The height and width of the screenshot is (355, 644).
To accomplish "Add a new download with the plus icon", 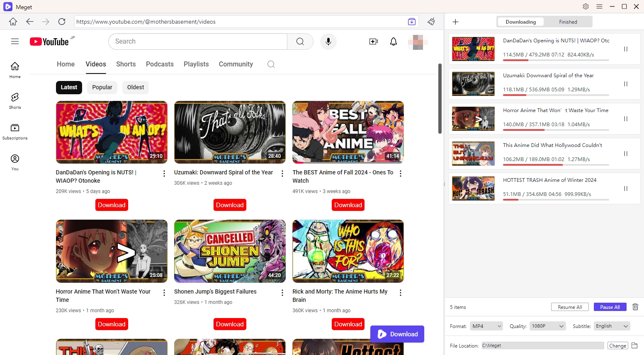I will 455,22.
